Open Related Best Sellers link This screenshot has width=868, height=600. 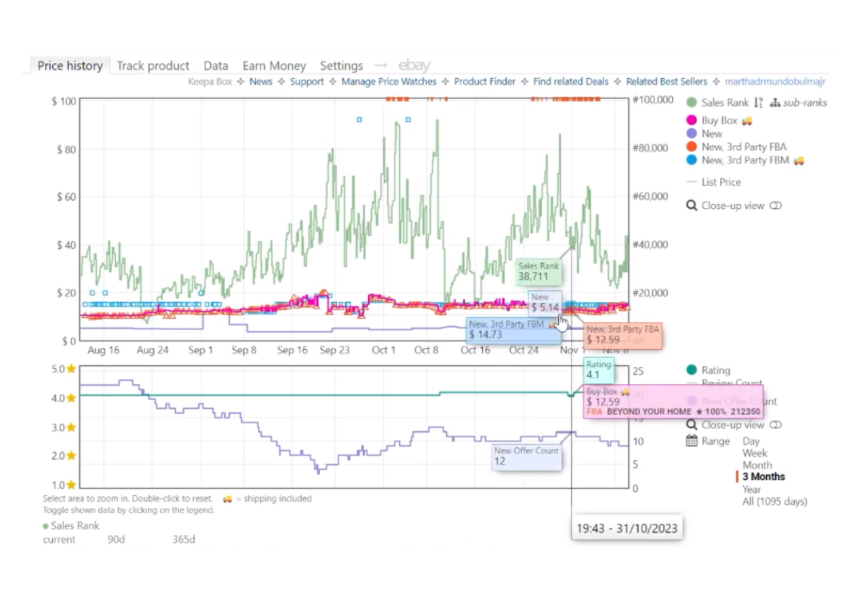667,81
